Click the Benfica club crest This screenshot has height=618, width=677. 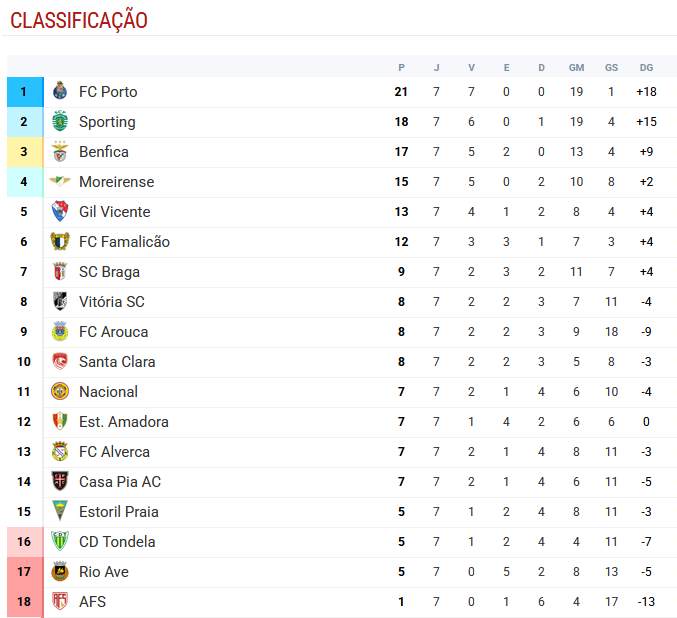[x=60, y=152]
